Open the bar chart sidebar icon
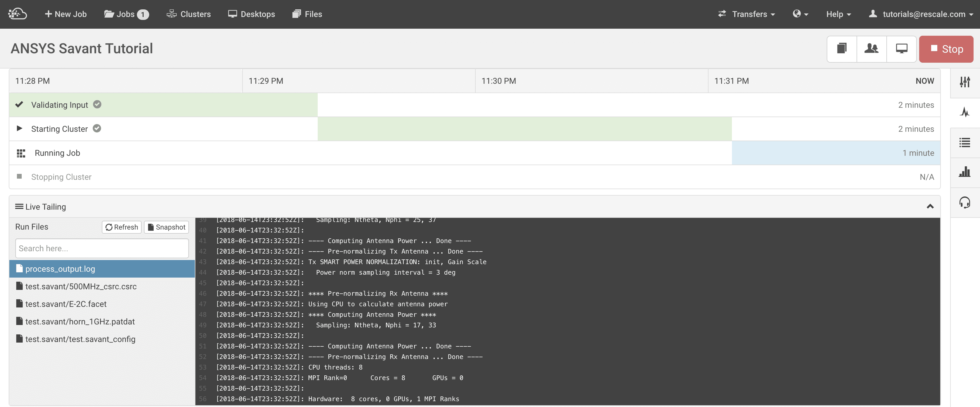This screenshot has height=407, width=980. 964,172
